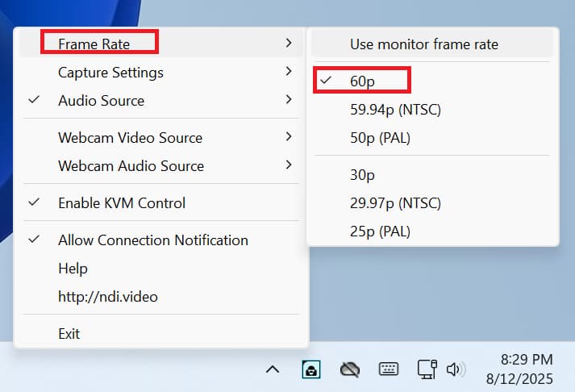The width and height of the screenshot is (575, 392).
Task: Toggle Enable KVM Control option
Action: [121, 203]
